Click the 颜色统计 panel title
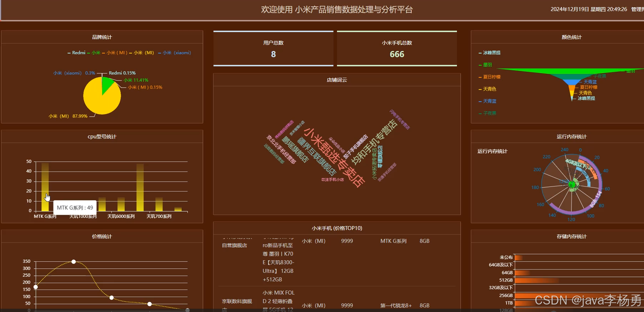Screen dimensions: 644x312 coord(572,37)
